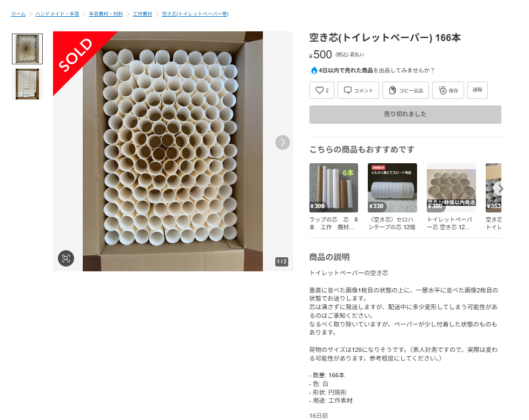Save the item with the 保存 button
The width and height of the screenshot is (529, 420).
(x=448, y=90)
